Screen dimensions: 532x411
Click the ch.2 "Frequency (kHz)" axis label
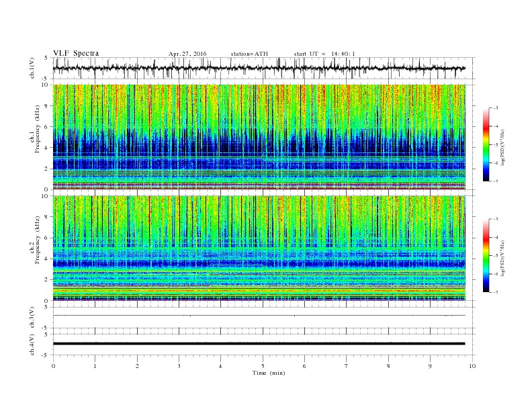point(38,240)
